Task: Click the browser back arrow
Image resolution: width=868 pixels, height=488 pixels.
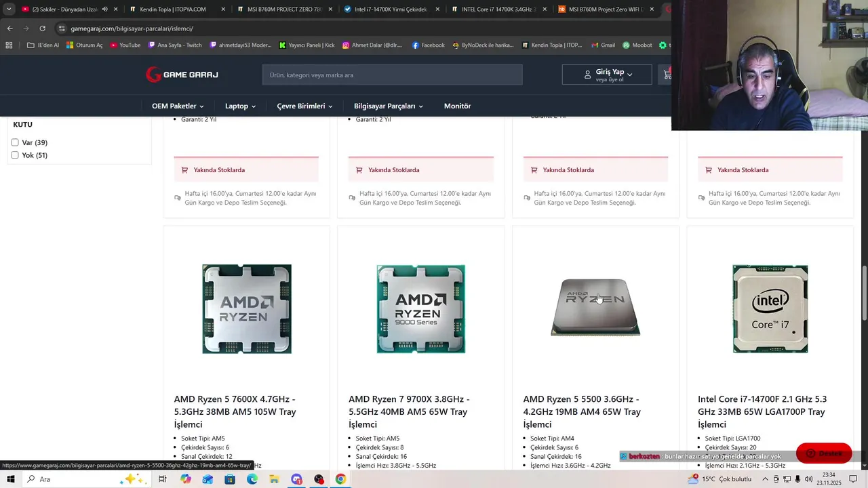Action: 9,28
